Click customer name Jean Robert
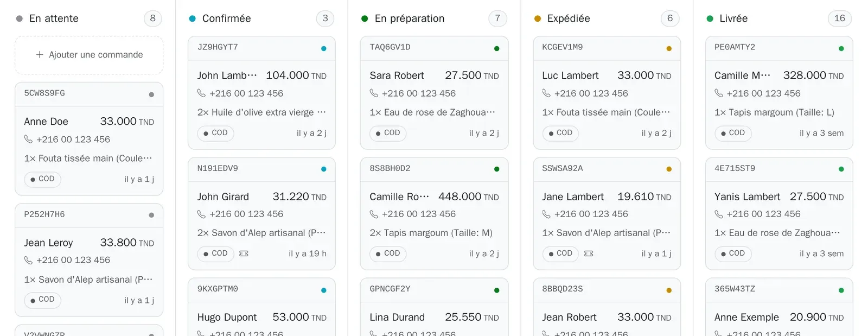 click(569, 318)
